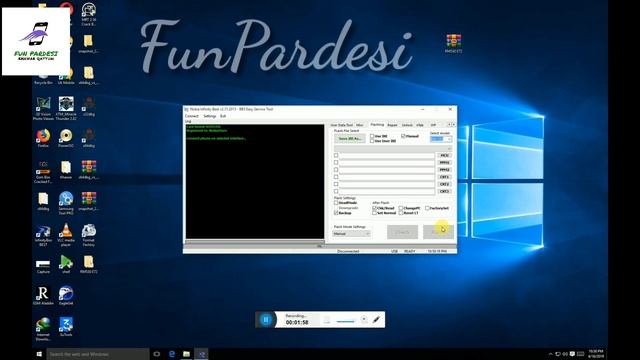Tick the Set Normal checkbox

coord(374,213)
